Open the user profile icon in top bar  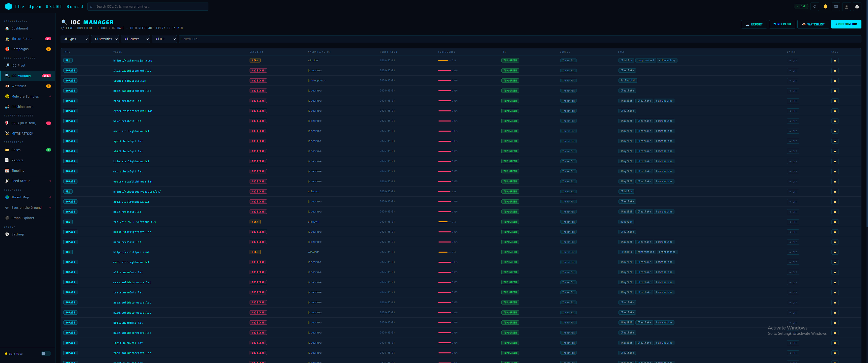pyautogui.click(x=846, y=6)
